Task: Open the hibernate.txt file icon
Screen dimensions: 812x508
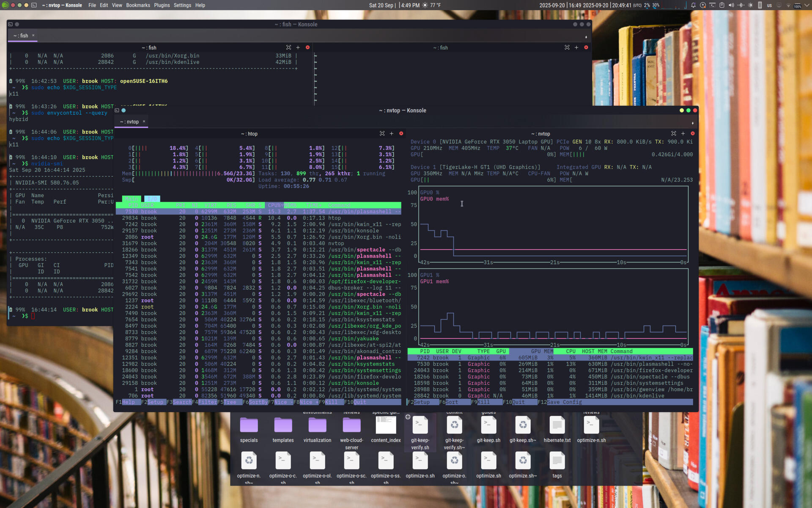Action: (557, 425)
